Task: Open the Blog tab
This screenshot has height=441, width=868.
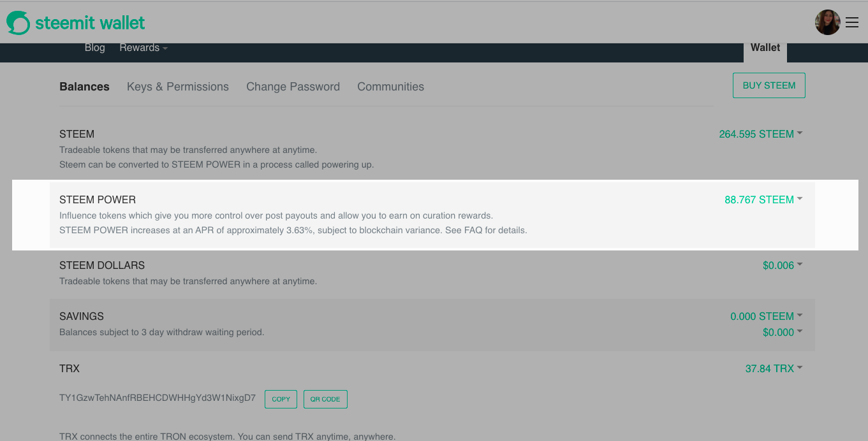Action: (x=94, y=48)
